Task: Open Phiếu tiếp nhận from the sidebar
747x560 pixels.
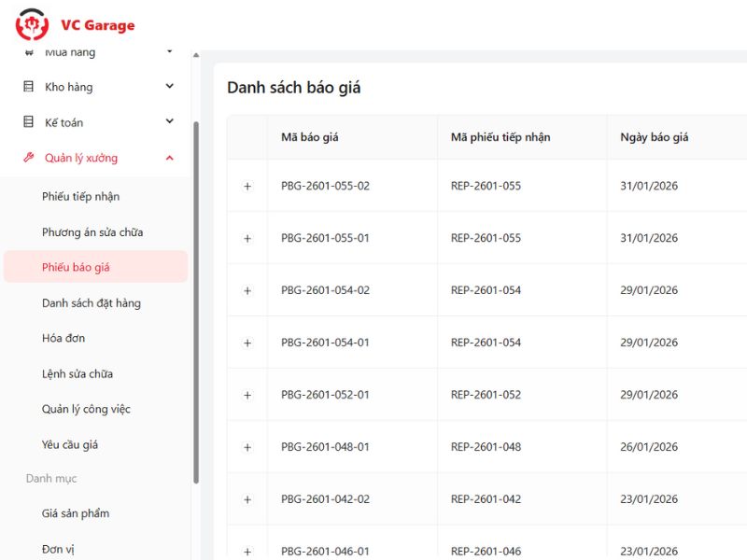Action: 79,197
